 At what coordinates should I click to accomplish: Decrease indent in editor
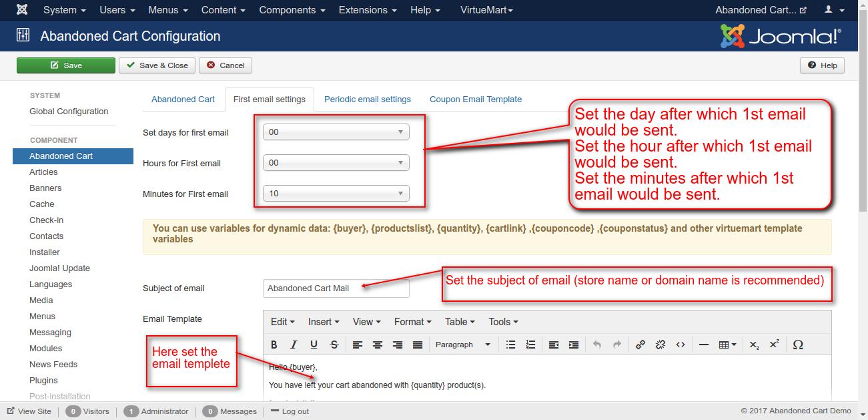pos(554,345)
